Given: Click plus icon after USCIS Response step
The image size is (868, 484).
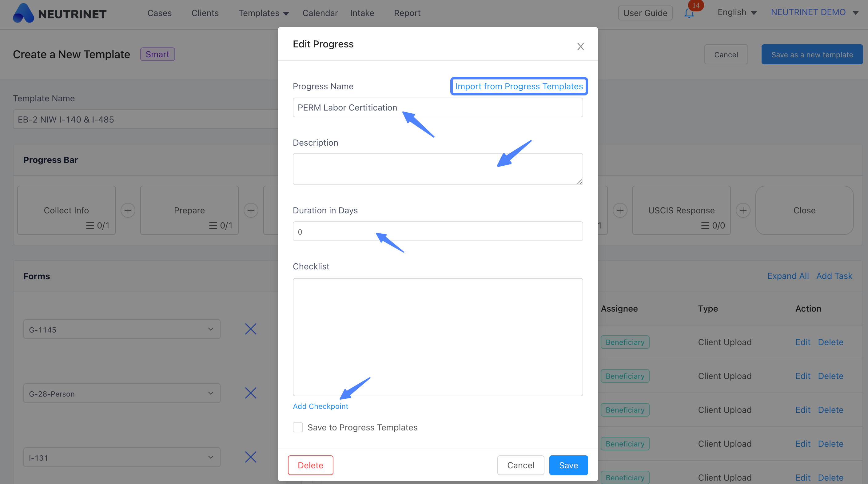Looking at the screenshot, I should (x=743, y=210).
